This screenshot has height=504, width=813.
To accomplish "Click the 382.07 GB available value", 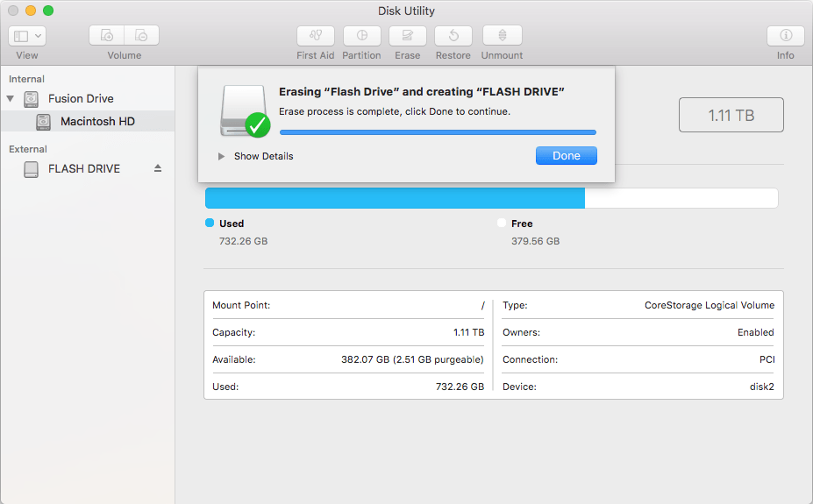I will coord(412,359).
